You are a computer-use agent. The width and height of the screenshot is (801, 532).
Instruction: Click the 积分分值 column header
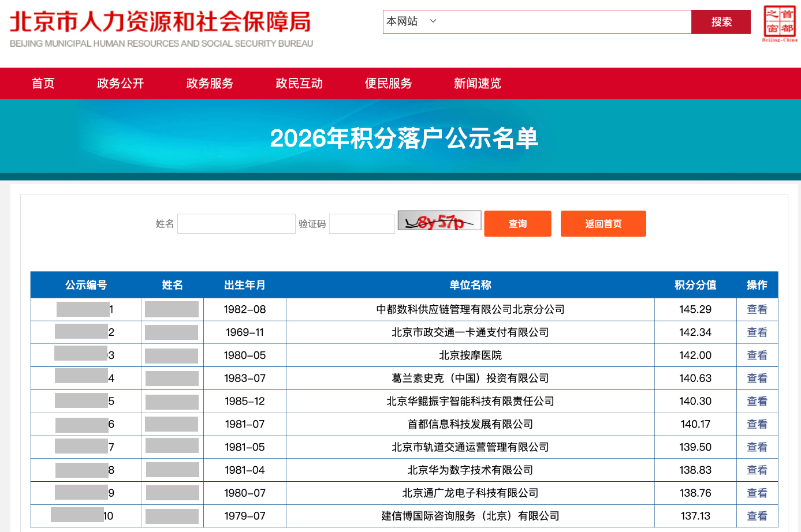tap(695, 285)
